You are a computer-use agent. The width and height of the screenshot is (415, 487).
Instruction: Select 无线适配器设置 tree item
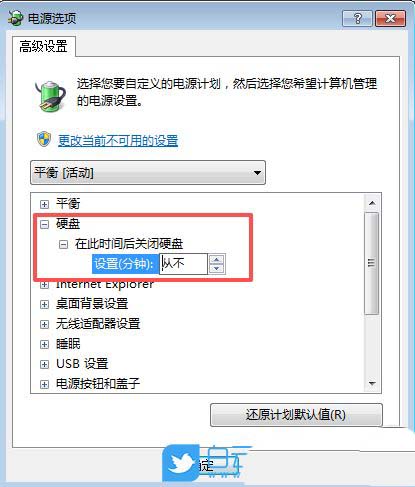point(98,324)
